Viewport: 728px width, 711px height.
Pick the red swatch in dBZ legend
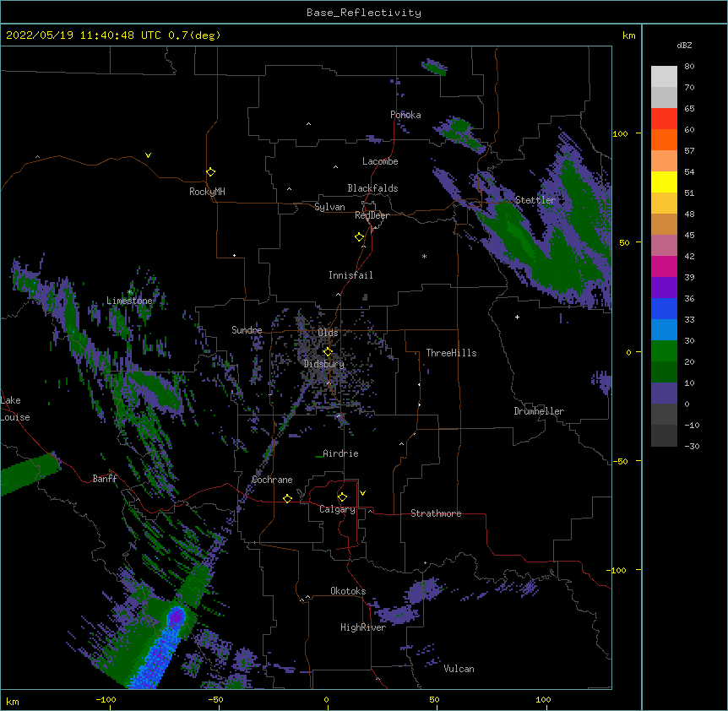pos(664,118)
